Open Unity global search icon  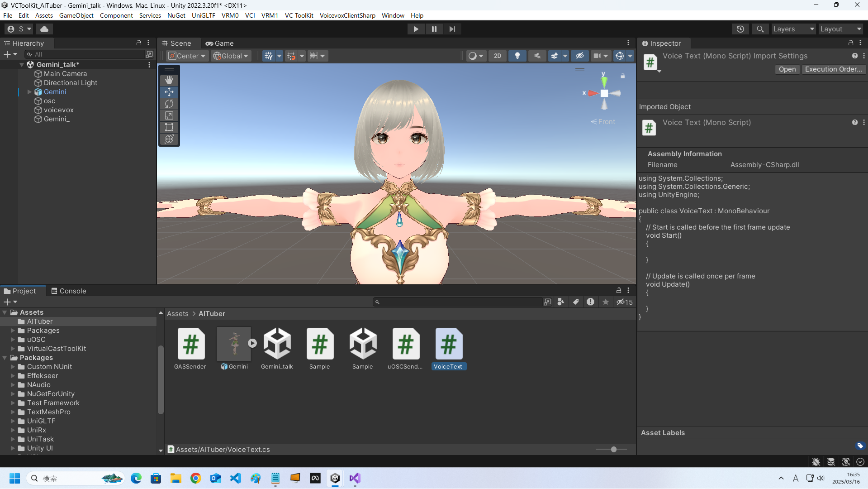point(760,29)
